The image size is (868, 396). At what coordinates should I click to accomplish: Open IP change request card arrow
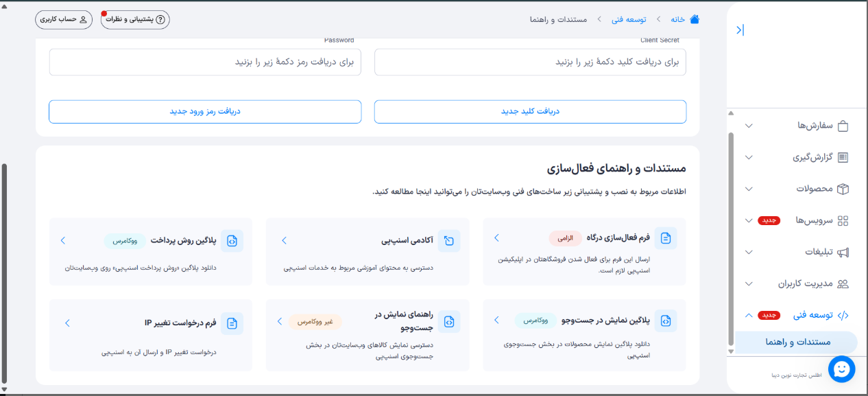point(67,323)
